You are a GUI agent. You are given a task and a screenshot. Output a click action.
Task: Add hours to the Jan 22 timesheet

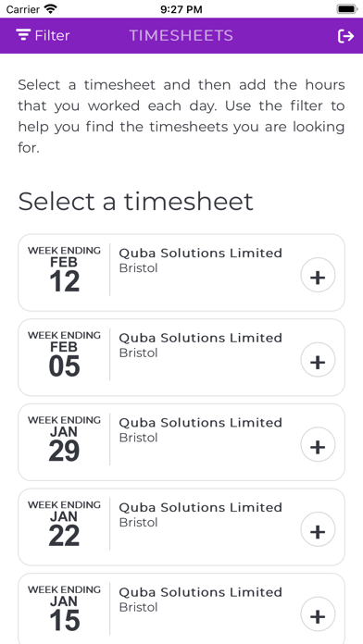point(318,529)
